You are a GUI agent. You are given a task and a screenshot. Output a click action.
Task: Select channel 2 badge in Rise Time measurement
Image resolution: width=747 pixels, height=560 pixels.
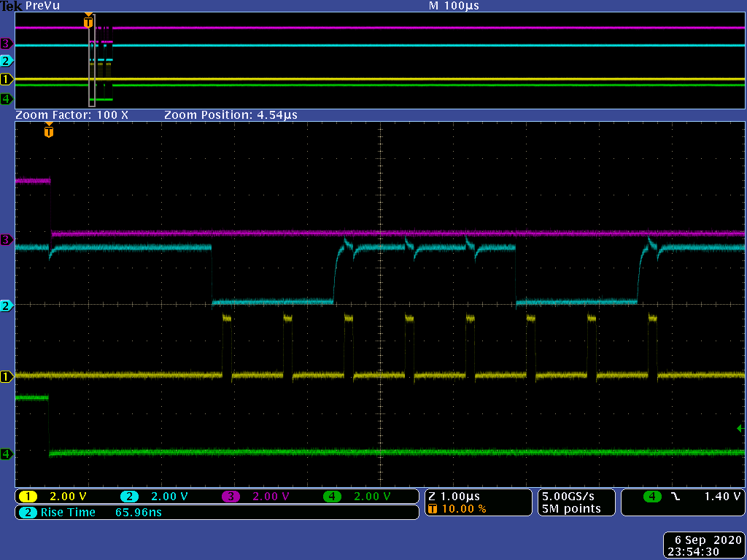(x=28, y=513)
